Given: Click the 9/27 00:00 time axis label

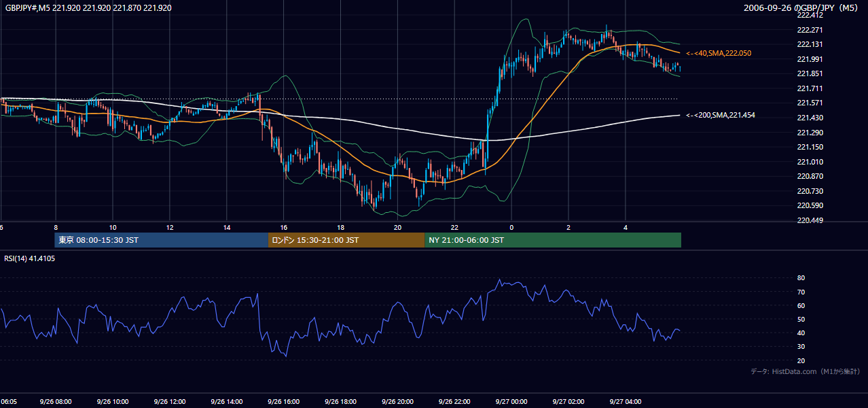Looking at the screenshot, I should tap(511, 402).
